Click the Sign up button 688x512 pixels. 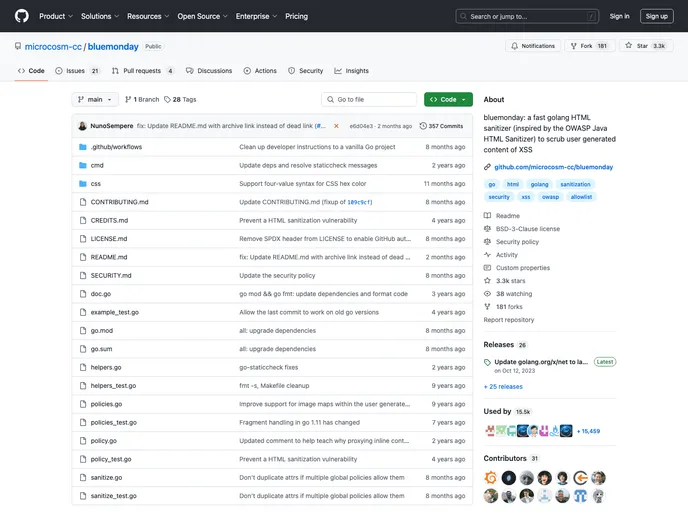(x=656, y=16)
